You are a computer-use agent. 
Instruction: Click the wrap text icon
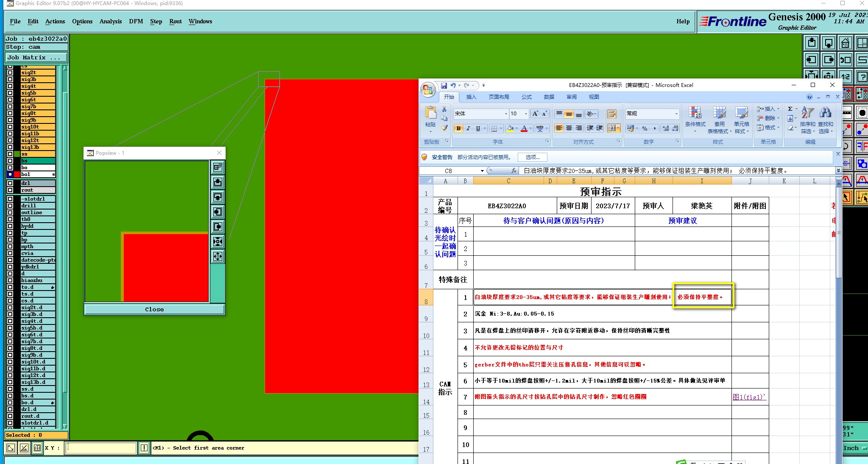click(x=611, y=114)
